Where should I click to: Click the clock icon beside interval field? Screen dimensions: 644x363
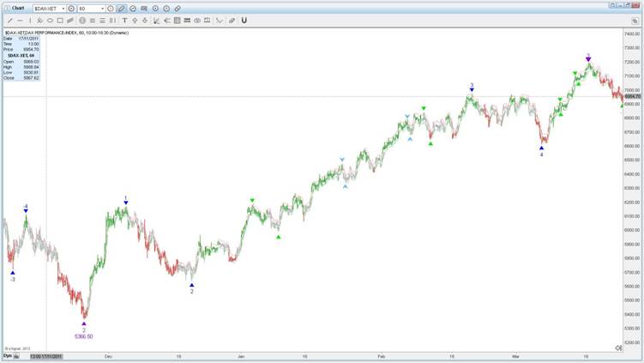pyautogui.click(x=111, y=8)
